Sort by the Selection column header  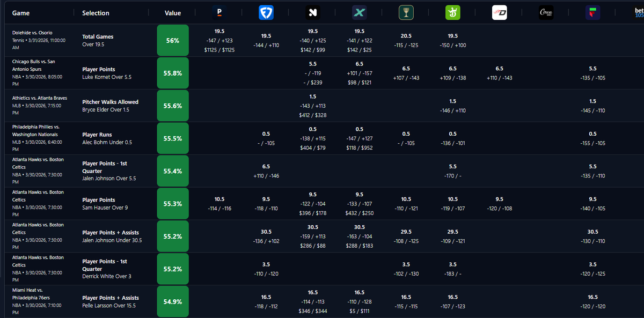pos(96,13)
